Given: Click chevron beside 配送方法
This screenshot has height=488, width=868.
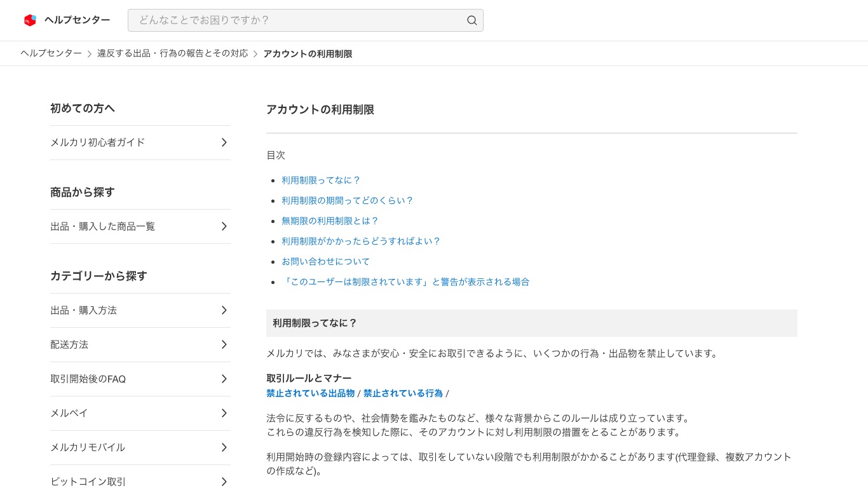Looking at the screenshot, I should pos(224,344).
